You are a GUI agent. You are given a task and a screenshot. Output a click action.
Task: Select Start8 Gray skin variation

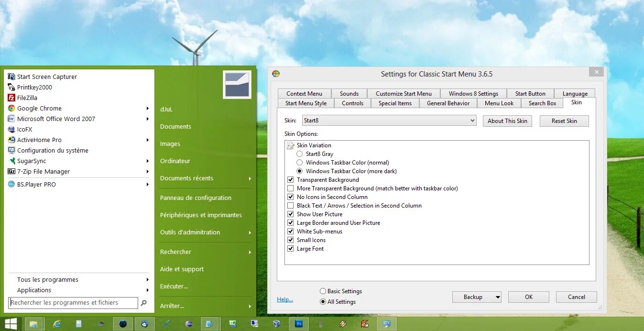coord(299,154)
